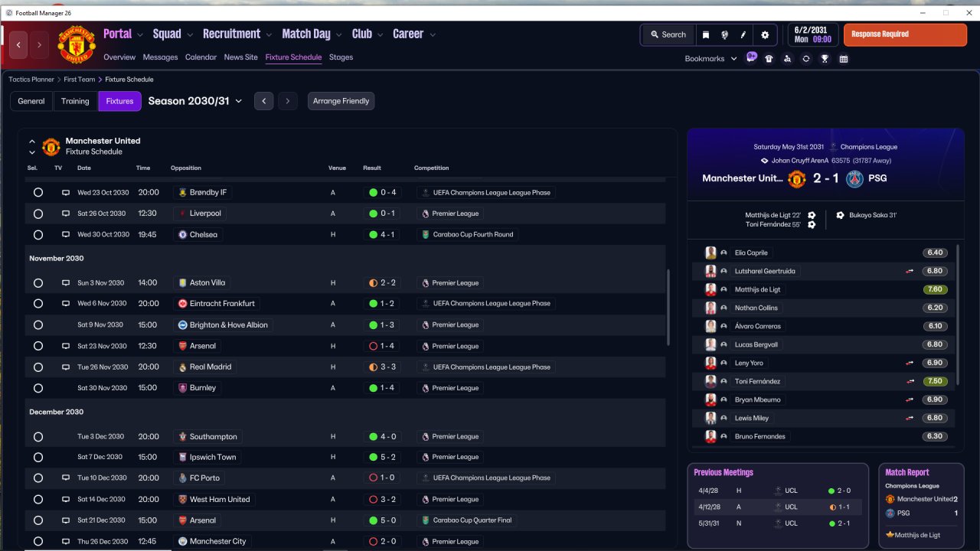The height and width of the screenshot is (551, 980).
Task: Select the Aston Villa fixture radio button
Action: pyautogui.click(x=38, y=283)
